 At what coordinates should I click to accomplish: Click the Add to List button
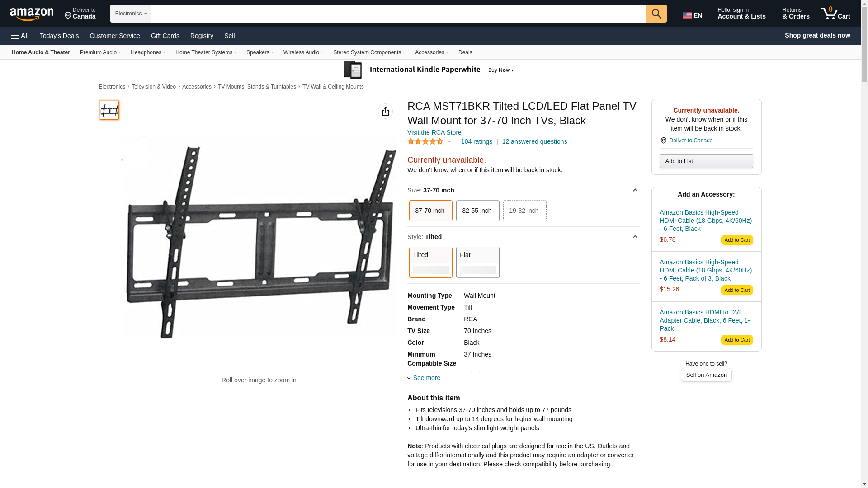click(x=706, y=161)
